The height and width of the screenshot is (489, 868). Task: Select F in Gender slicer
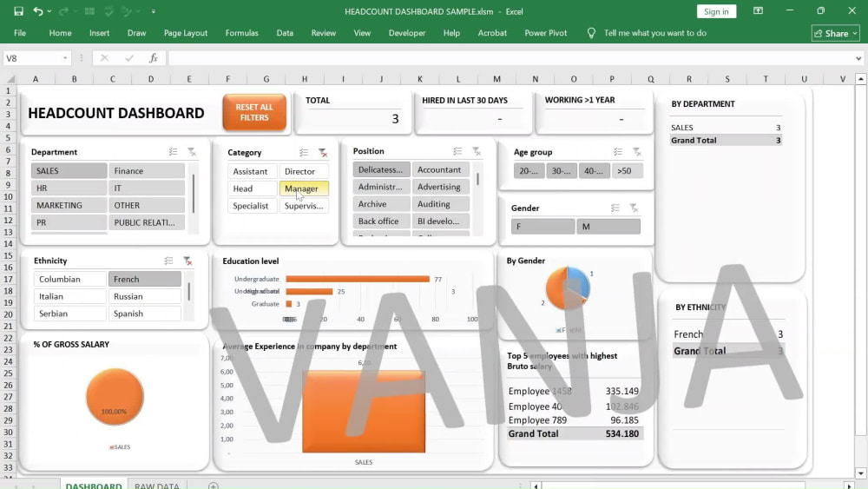pos(543,226)
